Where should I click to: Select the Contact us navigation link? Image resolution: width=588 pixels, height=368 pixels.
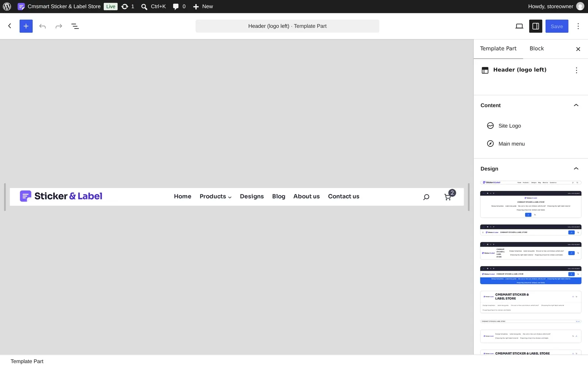pos(344,197)
